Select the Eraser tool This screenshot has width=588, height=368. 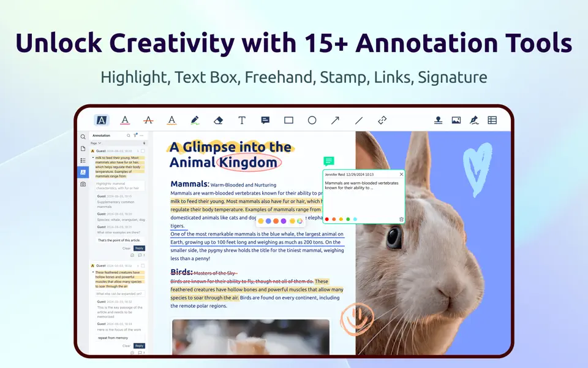[x=218, y=120]
